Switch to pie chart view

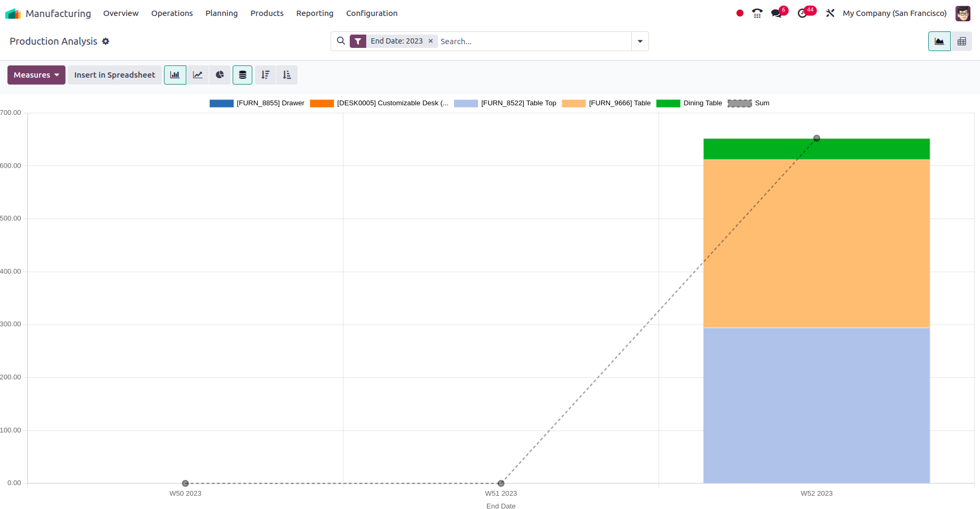[220, 75]
